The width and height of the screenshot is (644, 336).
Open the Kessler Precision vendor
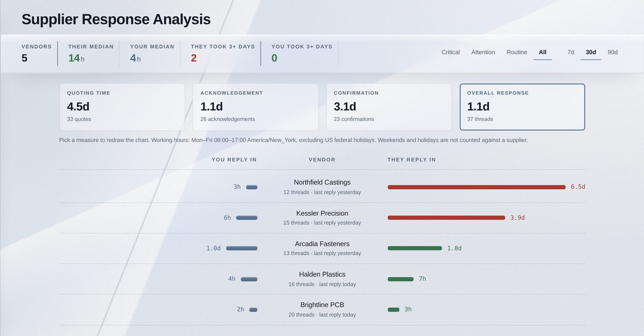[322, 213]
